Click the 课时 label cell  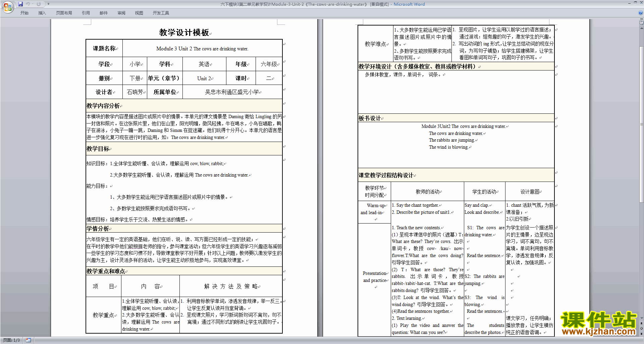pos(241,79)
